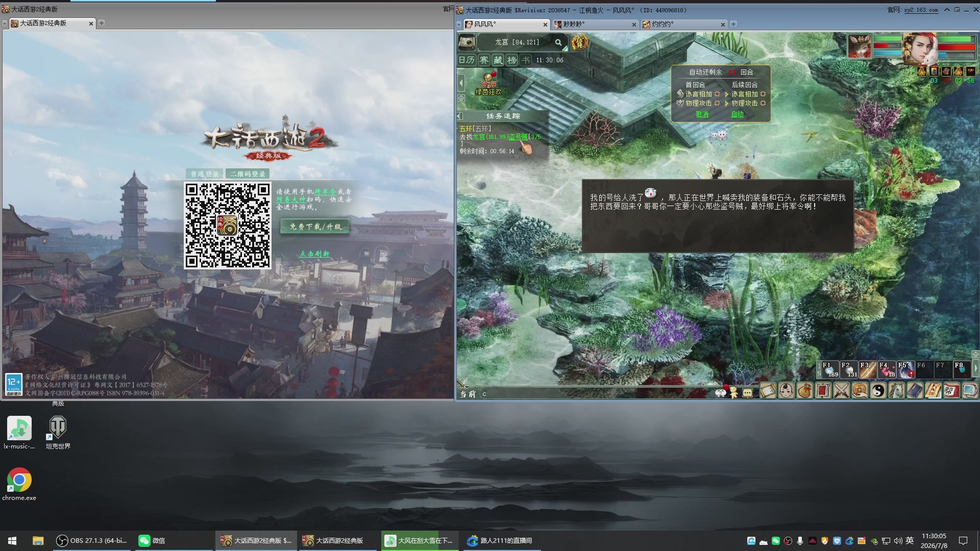The width and height of the screenshot is (980, 551).
Task: Search the map with magnifier icon
Action: (558, 42)
